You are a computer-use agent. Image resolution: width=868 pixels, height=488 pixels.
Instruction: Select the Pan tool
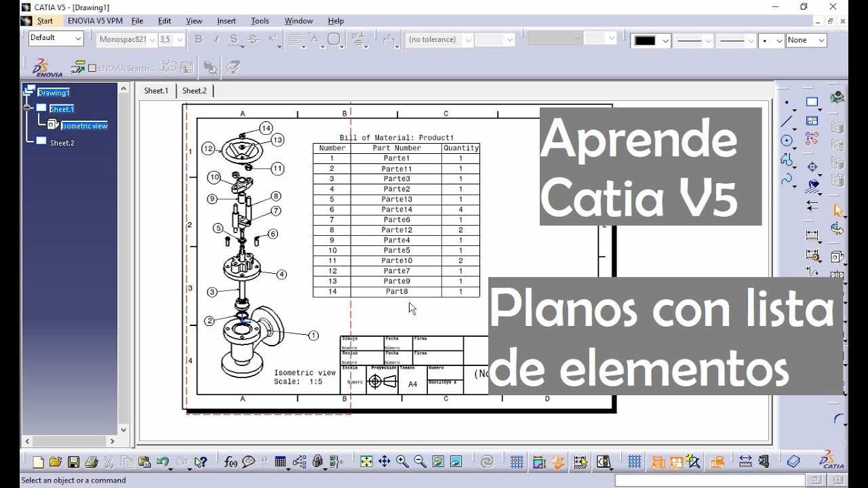pyautogui.click(x=384, y=462)
